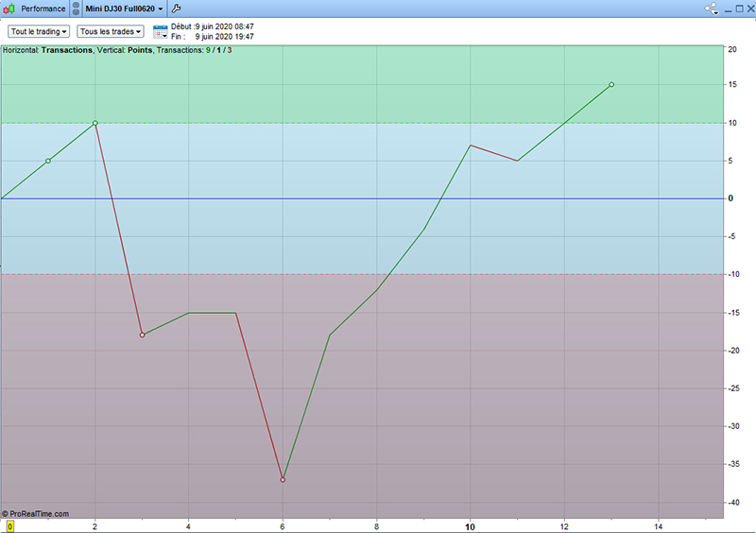Click the 6 label on horizontal axis
This screenshot has height=533, width=756.
pyautogui.click(x=283, y=526)
